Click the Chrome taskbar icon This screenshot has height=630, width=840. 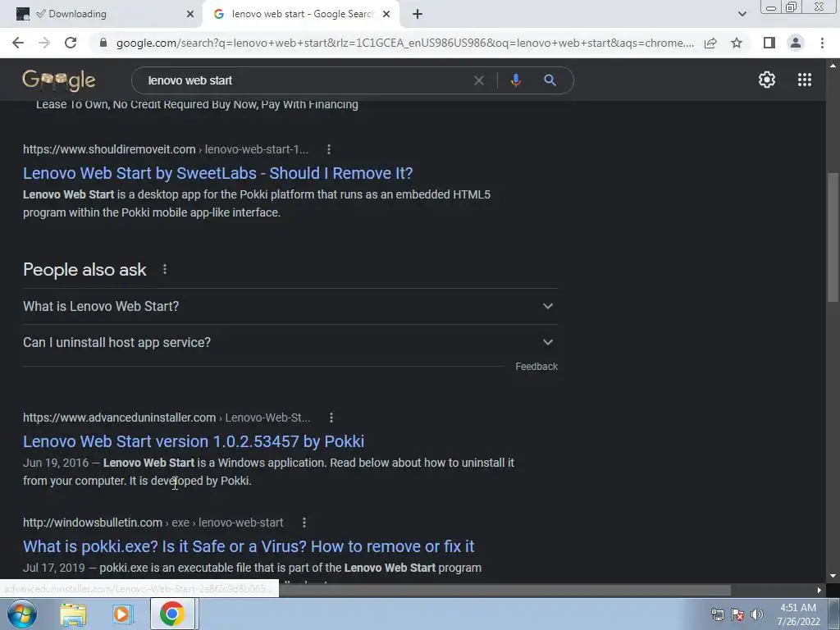[x=171, y=614]
